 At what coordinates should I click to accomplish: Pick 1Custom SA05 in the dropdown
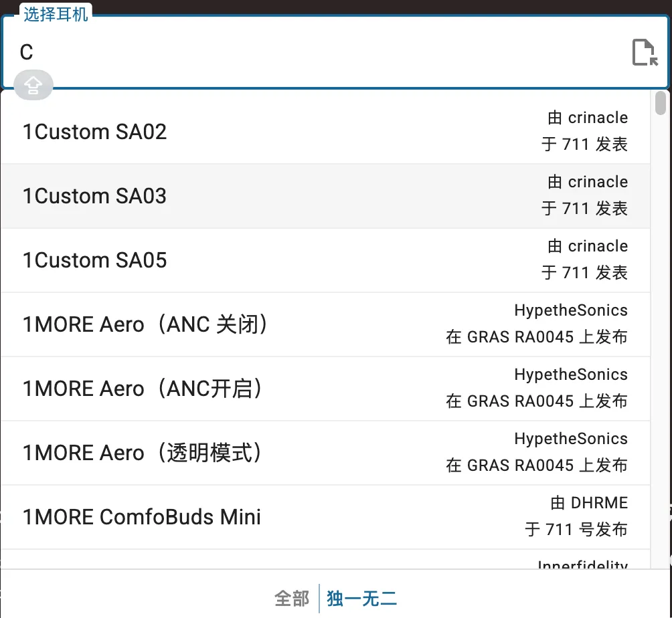(94, 260)
